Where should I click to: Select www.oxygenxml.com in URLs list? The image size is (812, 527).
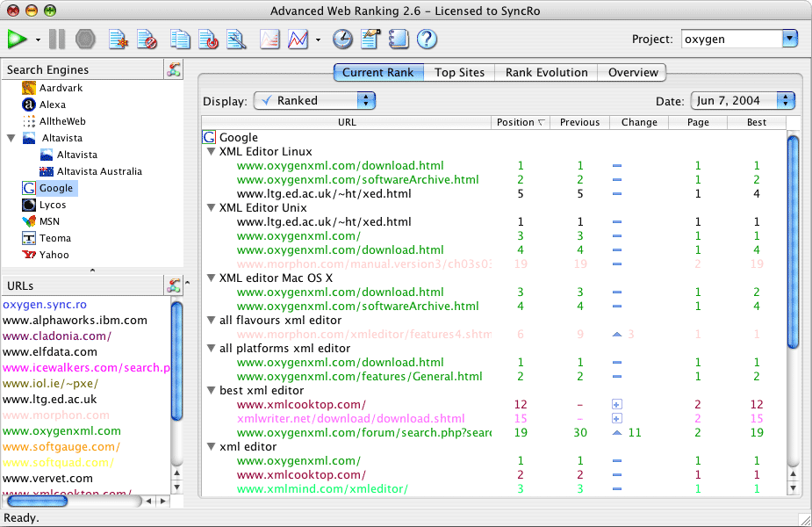[x=61, y=431]
